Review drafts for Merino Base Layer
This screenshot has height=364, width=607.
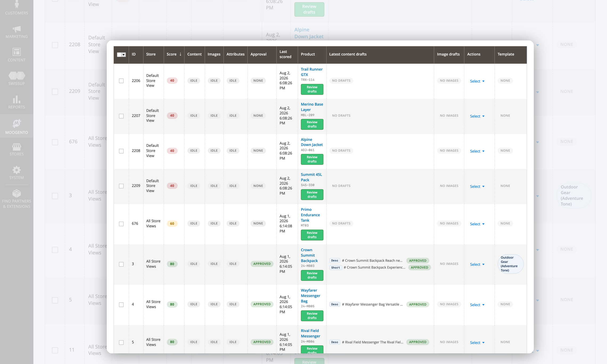312,125
